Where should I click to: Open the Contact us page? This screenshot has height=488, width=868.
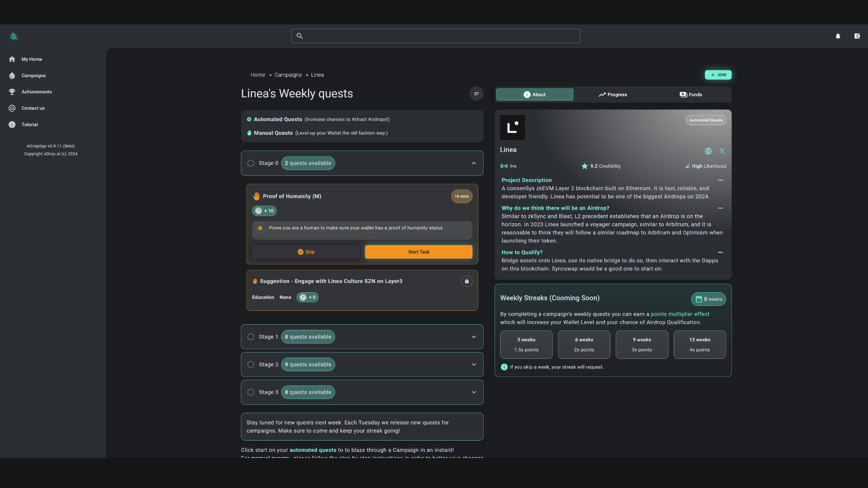[33, 108]
